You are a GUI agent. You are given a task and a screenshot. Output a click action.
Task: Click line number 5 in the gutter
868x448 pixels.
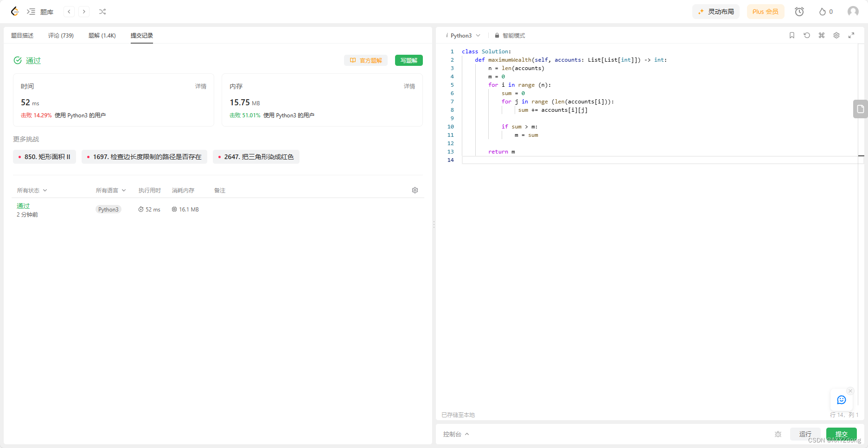click(x=452, y=85)
